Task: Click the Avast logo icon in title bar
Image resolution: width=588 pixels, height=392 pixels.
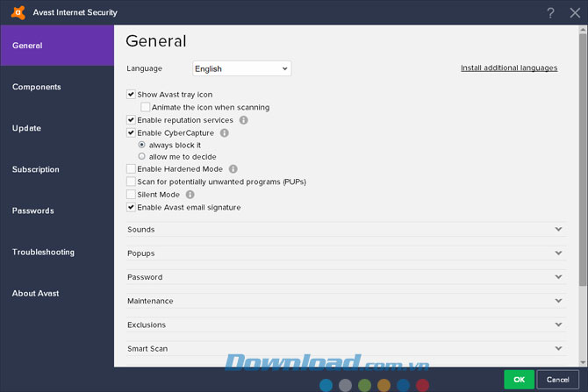Action: [18, 12]
